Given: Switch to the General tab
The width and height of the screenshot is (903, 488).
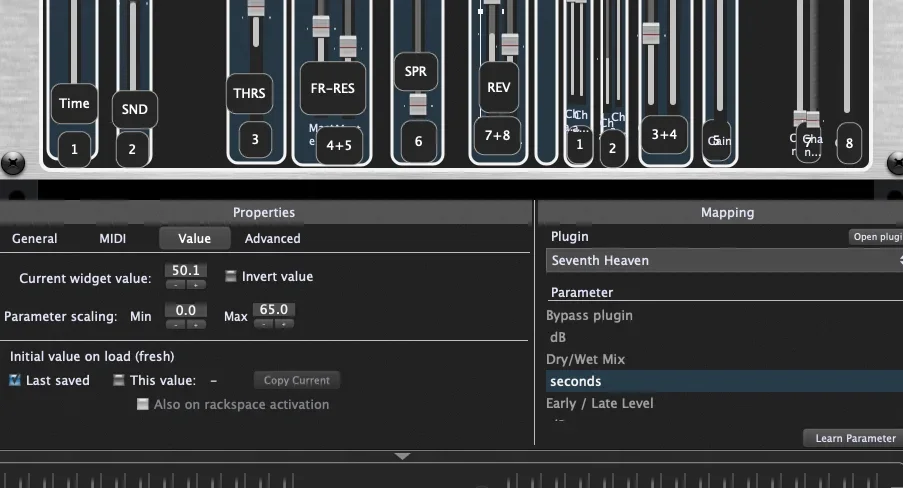Looking at the screenshot, I should 34,238.
